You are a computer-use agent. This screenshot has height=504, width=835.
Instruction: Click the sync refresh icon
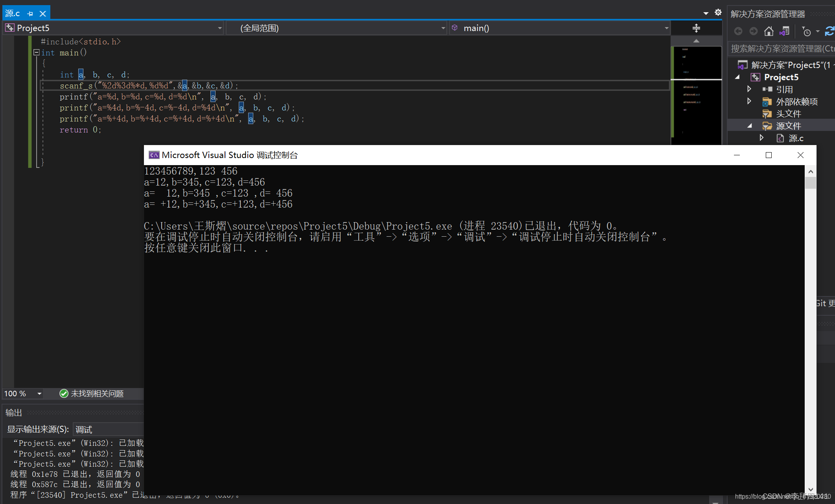(829, 31)
